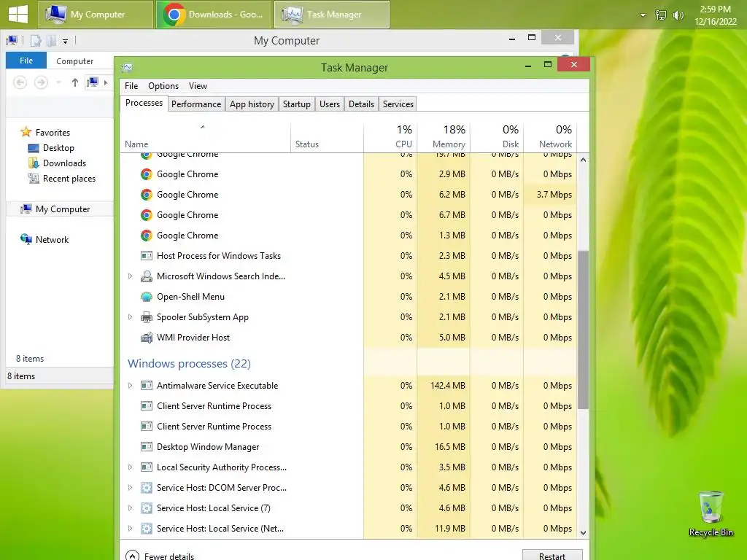Select Service Host: Local Service (7) icon

[x=146, y=508]
